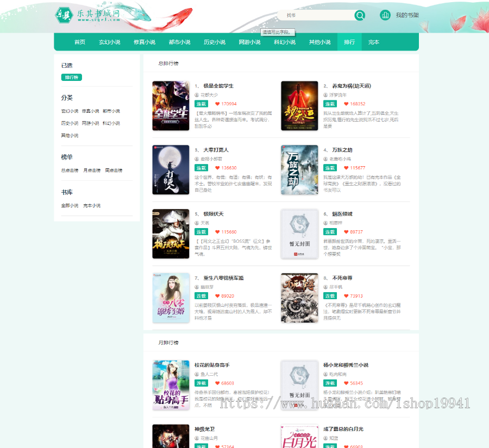
Task: Open title link 魅医倾城
Action: coord(342,214)
